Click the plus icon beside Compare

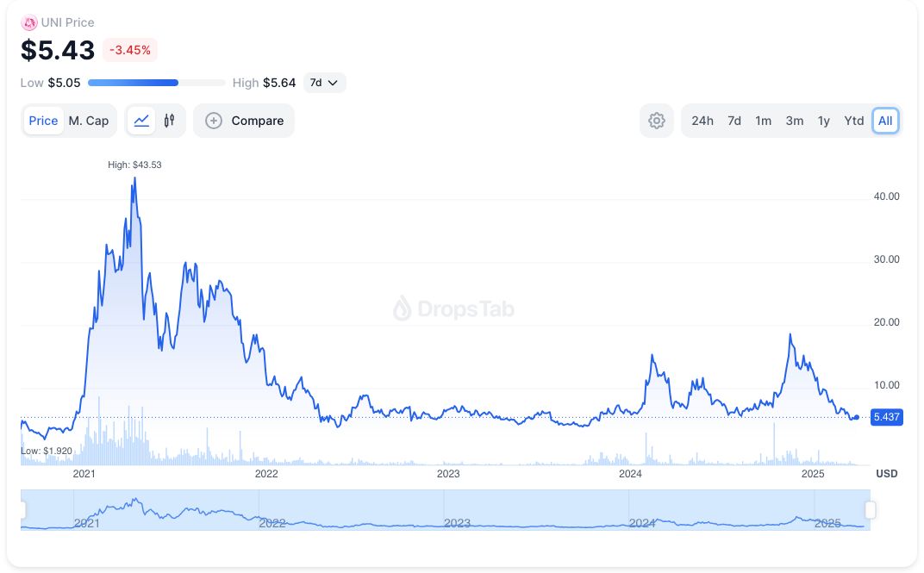(x=214, y=121)
